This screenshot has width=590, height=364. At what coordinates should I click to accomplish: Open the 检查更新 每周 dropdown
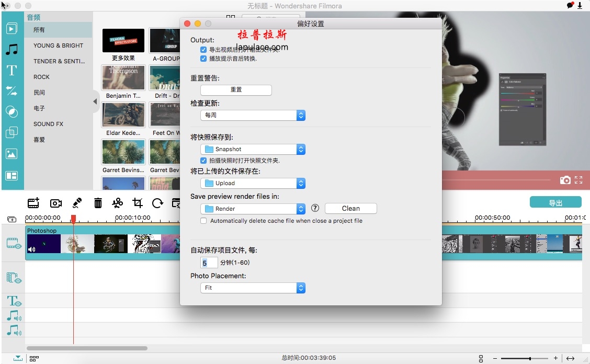coord(253,115)
